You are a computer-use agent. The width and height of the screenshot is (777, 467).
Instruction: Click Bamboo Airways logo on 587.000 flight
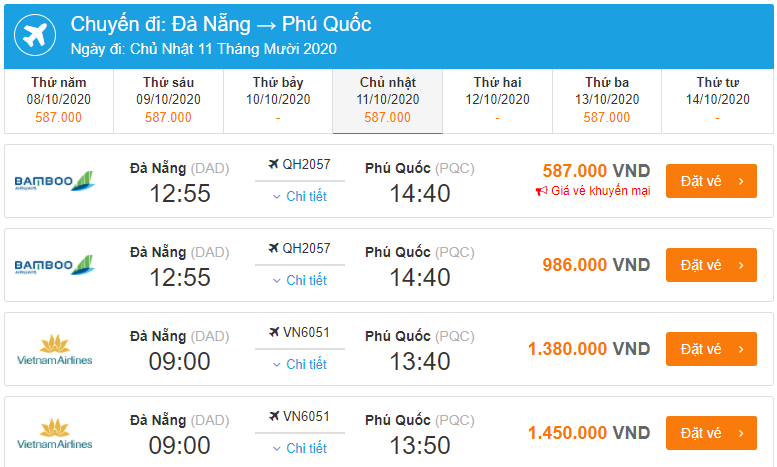tap(57, 181)
